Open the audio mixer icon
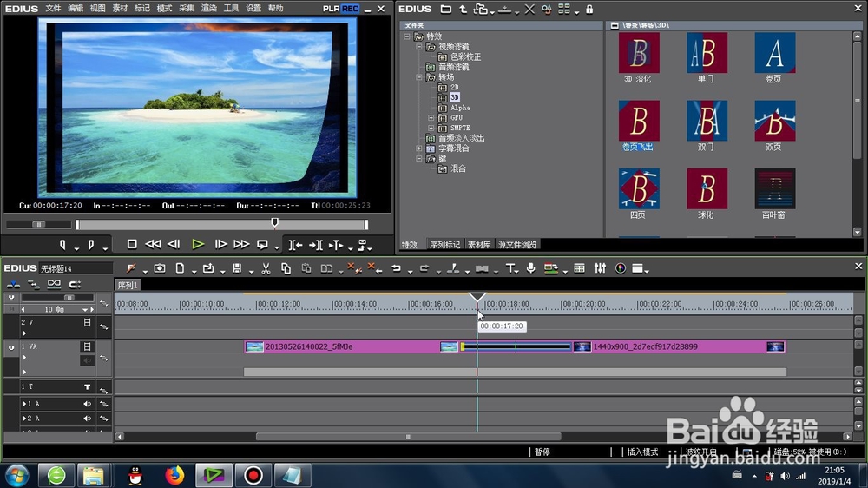Image resolution: width=868 pixels, height=488 pixels. 600,268
